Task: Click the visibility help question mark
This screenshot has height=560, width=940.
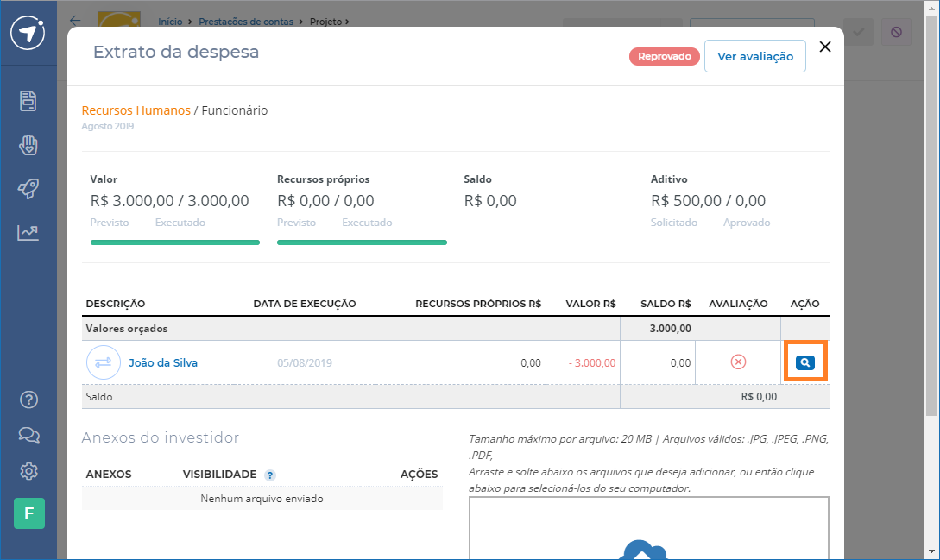Action: (x=270, y=475)
